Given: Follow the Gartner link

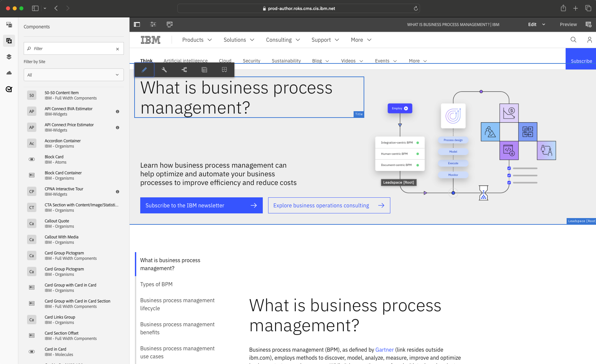Looking at the screenshot, I should point(384,350).
